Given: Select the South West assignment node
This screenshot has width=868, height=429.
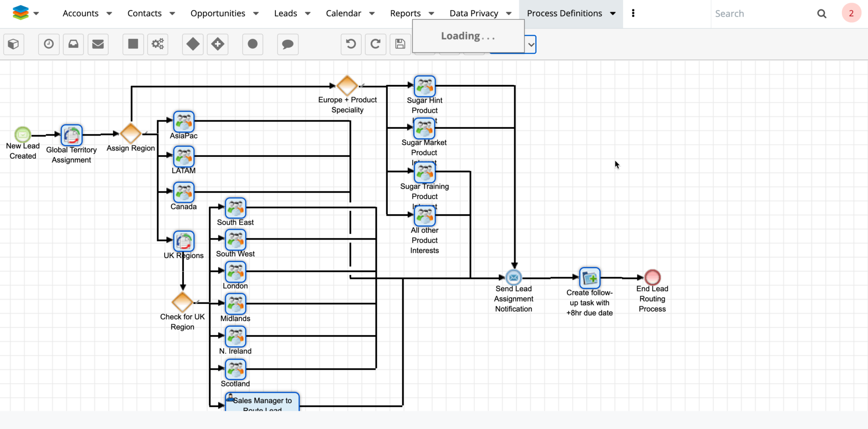Looking at the screenshot, I should coord(236,240).
